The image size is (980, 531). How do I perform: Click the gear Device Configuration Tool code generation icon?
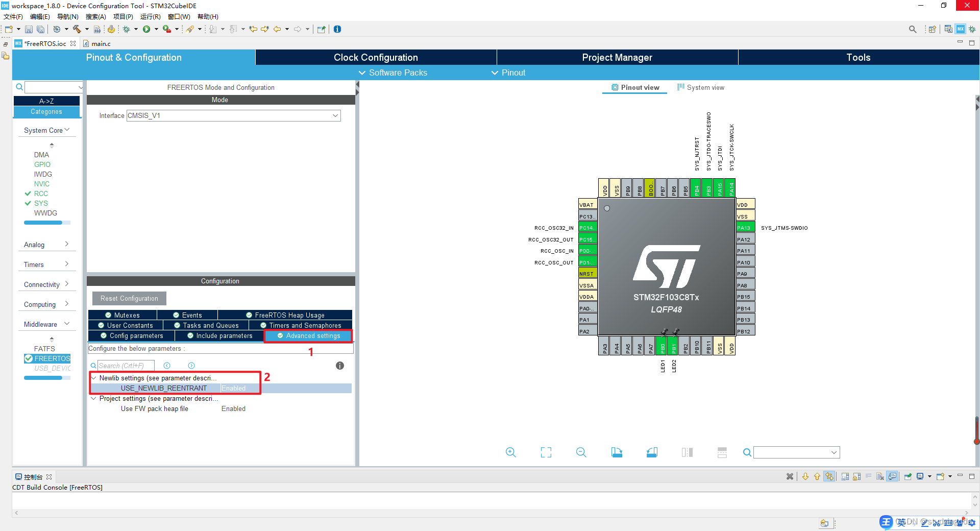111,29
